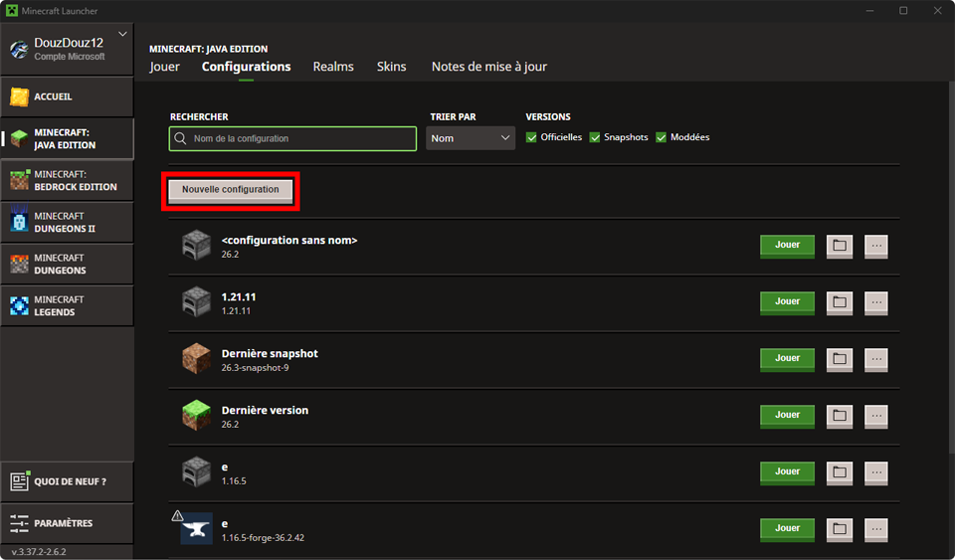Open more options for Dernière snapshot
955x560 pixels.
click(x=875, y=359)
